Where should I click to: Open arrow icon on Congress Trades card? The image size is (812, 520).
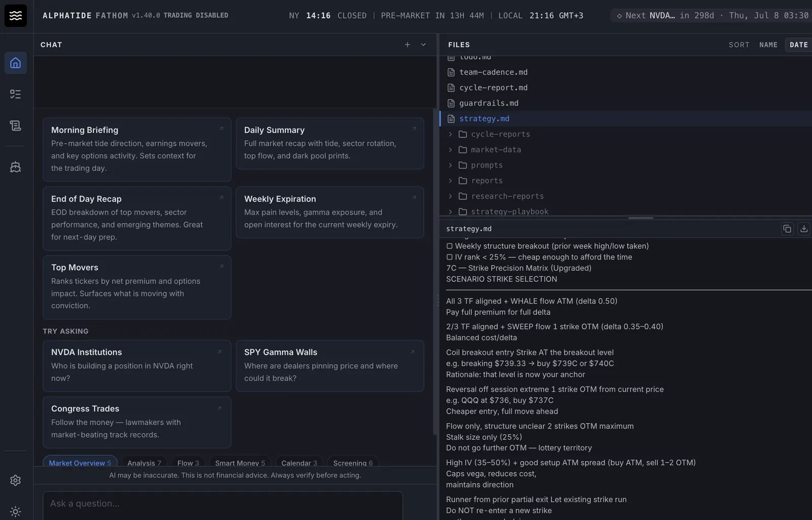point(219,408)
